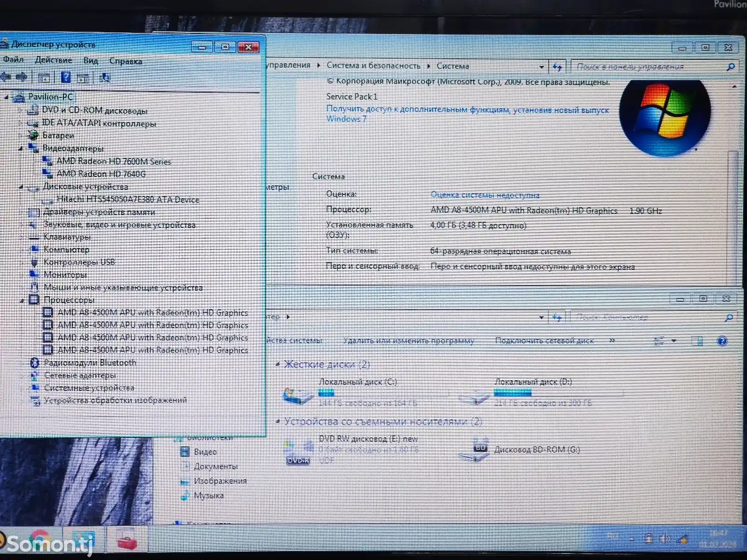This screenshot has width=747, height=560.
Task: Click the Система breadcrumb in address bar
Action: 452,66
